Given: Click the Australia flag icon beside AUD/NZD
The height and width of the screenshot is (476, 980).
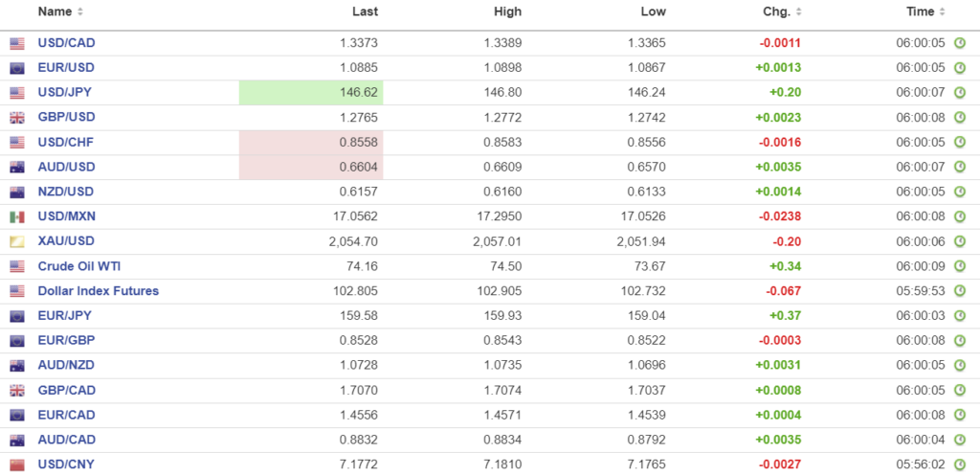Looking at the screenshot, I should (17, 366).
